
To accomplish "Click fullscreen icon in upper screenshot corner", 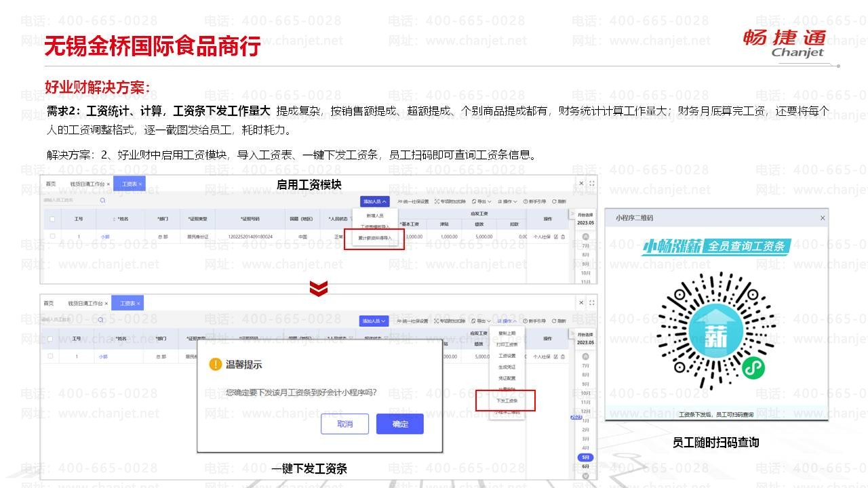I will [x=592, y=184].
